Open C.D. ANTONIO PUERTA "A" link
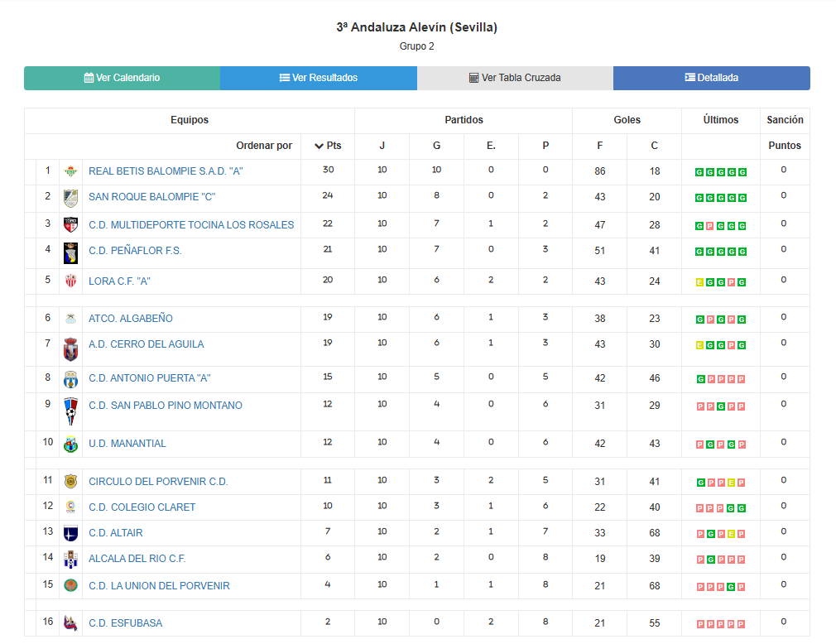Image resolution: width=836 pixels, height=644 pixels. pos(149,378)
